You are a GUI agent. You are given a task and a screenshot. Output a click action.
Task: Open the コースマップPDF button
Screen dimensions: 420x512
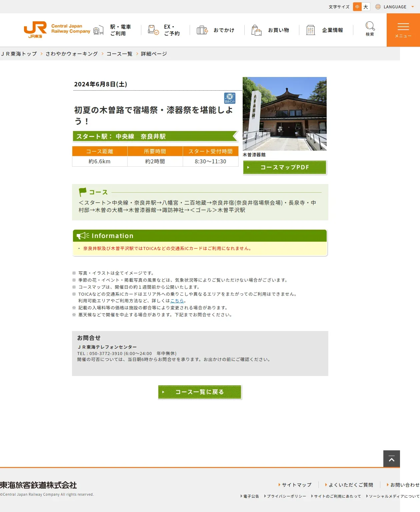pos(285,167)
